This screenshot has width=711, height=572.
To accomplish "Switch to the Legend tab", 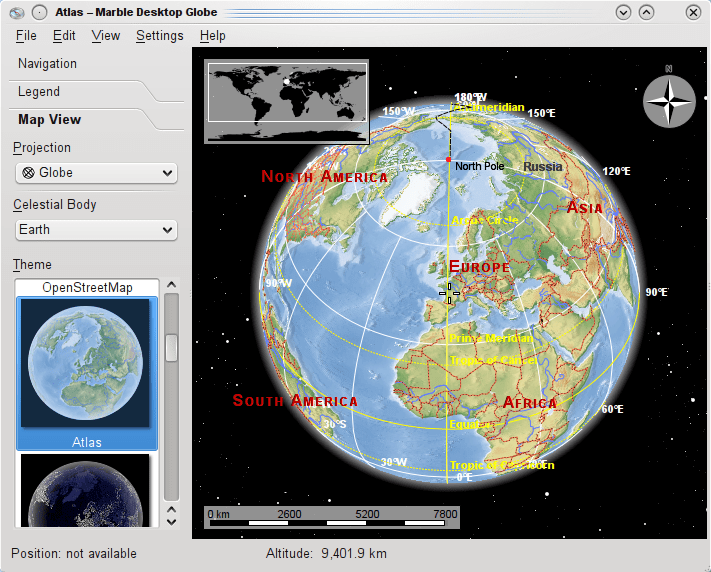I will pos(39,92).
